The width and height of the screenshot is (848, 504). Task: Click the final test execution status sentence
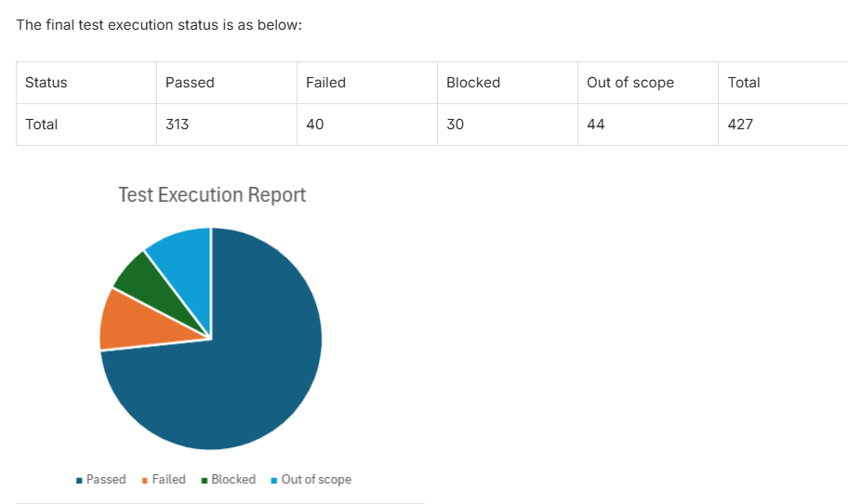(159, 25)
